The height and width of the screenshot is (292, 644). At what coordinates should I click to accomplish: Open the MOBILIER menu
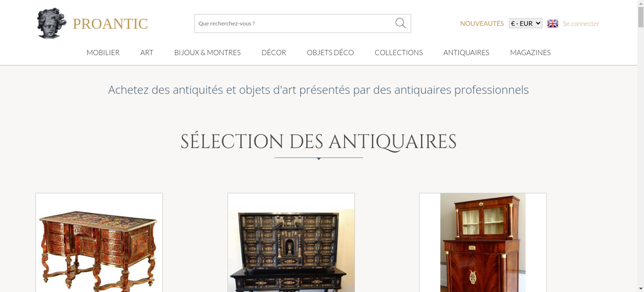click(x=103, y=52)
